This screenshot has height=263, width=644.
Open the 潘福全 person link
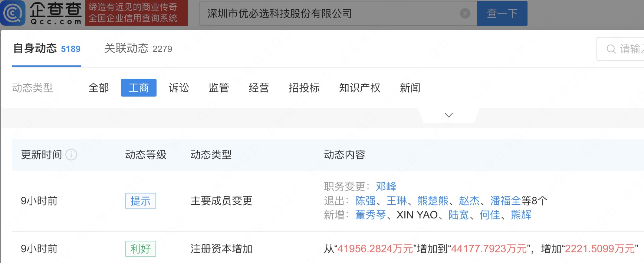tap(506, 201)
